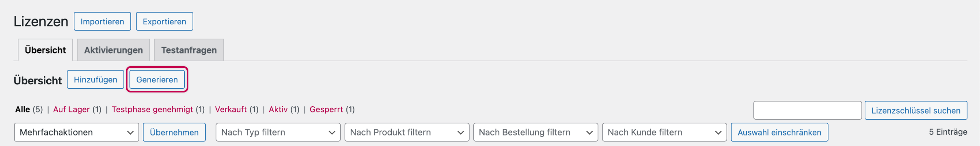Viewport: 980px width, 146px height.
Task: Filter by Verkauft status
Action: point(231,109)
